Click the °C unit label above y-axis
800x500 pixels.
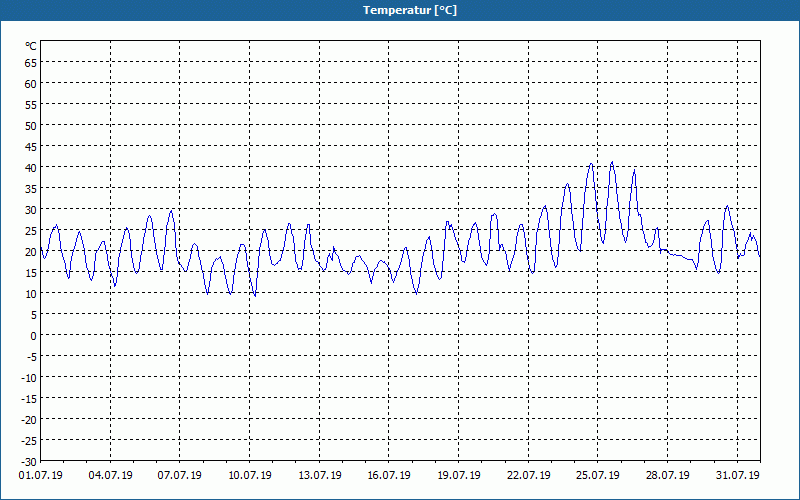tap(31, 46)
